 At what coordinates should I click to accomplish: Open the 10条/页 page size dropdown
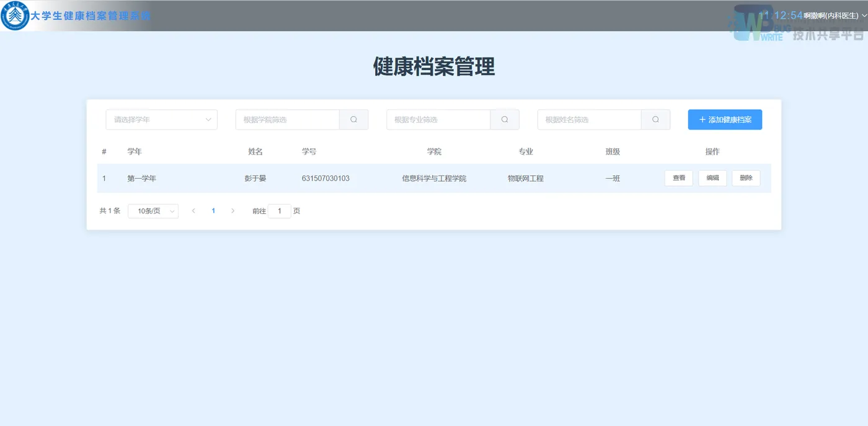pyautogui.click(x=153, y=211)
